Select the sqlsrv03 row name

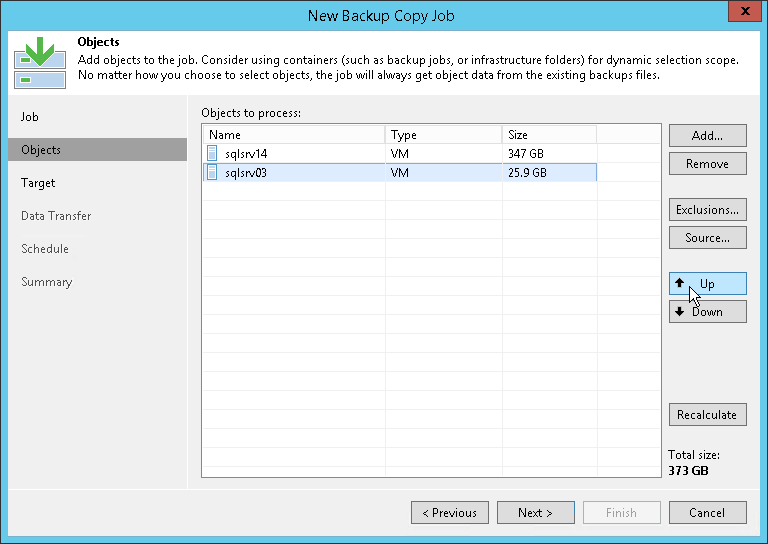(246, 173)
